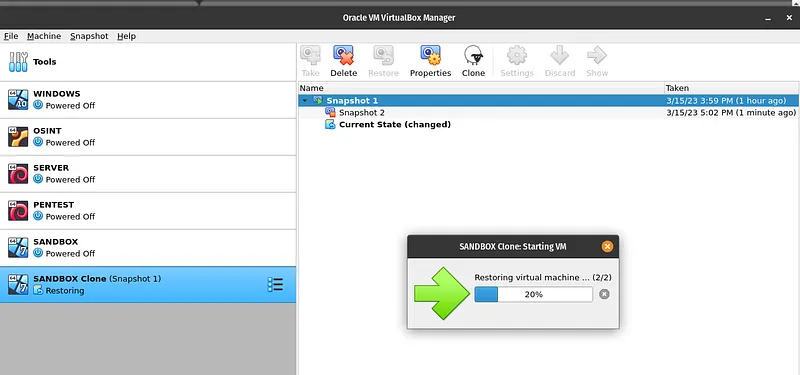Screen dimensions: 800x375
Task: Open SANDBOX Clone machine tools list icon
Action: (x=275, y=285)
